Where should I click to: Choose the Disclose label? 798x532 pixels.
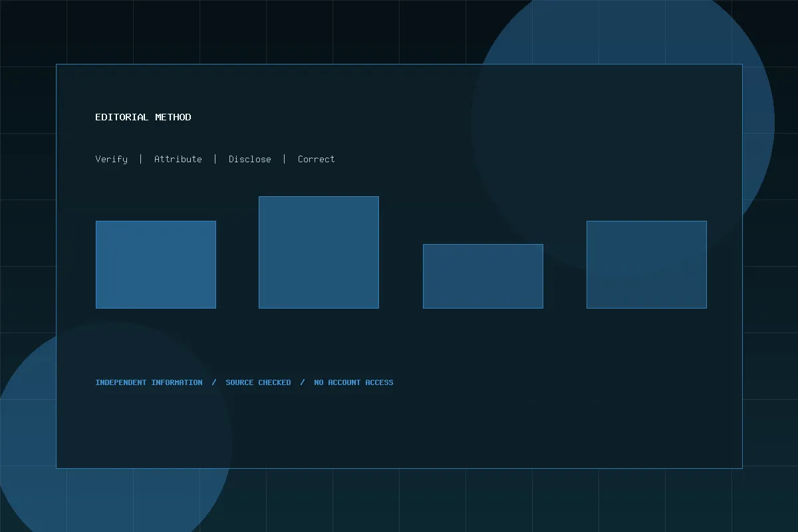pyautogui.click(x=250, y=159)
